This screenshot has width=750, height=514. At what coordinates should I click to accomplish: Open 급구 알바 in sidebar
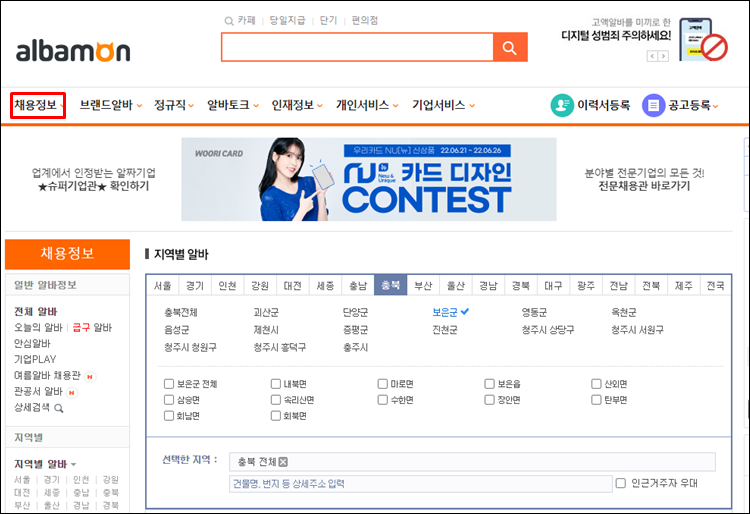click(92, 328)
